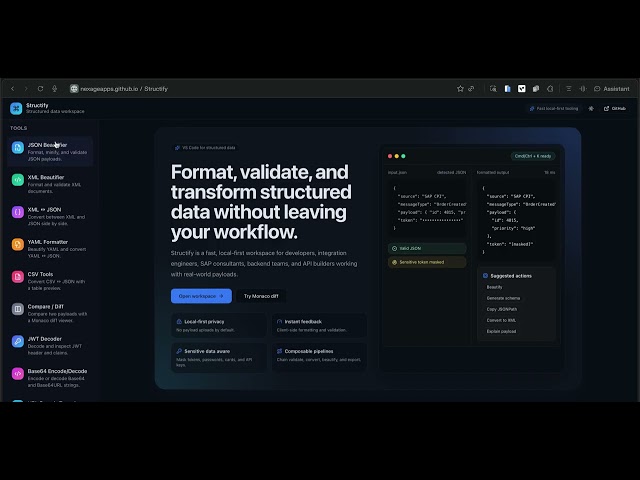
Task: Click the Beautify suggested action
Action: pos(494,287)
